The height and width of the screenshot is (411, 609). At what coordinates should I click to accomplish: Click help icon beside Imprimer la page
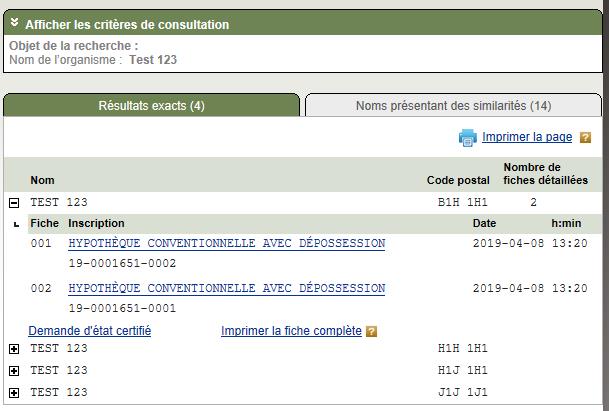[586, 137]
